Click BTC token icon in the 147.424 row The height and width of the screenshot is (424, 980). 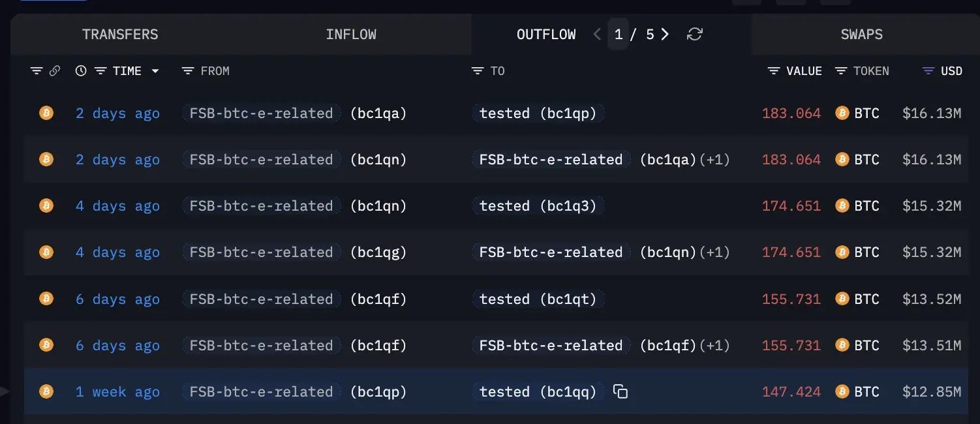[x=842, y=392]
